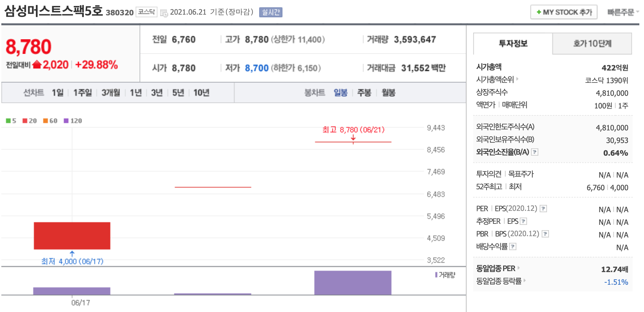Click the largest purple volume bar
Screen dimensions: 644x312
[x=353, y=283]
